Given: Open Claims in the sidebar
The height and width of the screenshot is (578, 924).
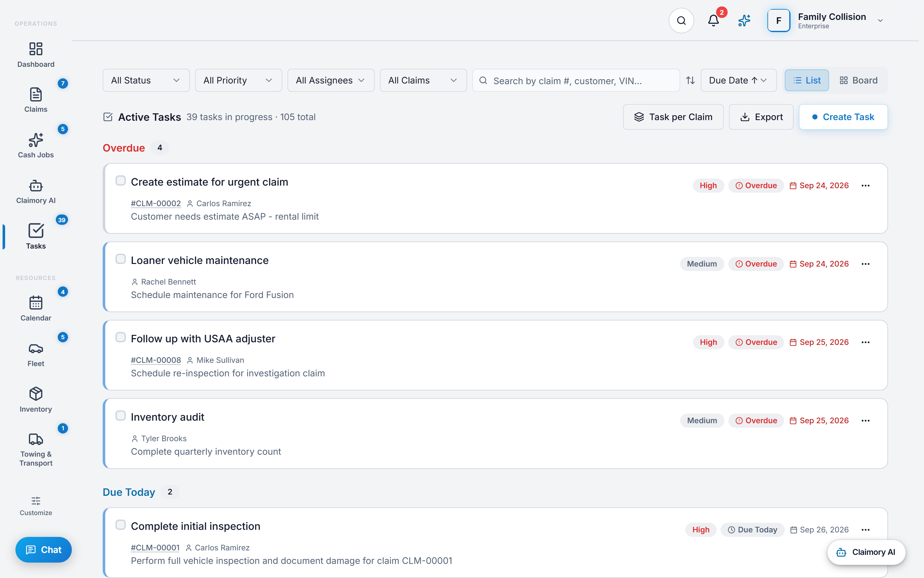Looking at the screenshot, I should [36, 100].
